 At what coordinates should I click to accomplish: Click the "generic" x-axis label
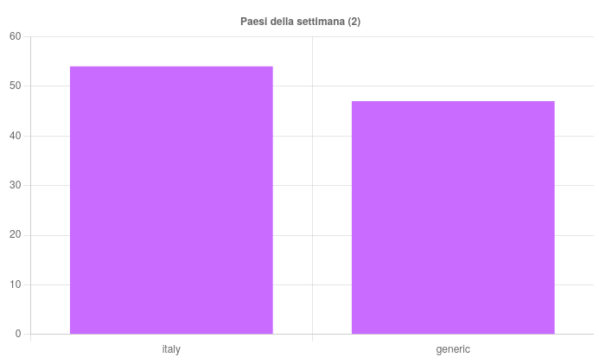click(x=453, y=348)
